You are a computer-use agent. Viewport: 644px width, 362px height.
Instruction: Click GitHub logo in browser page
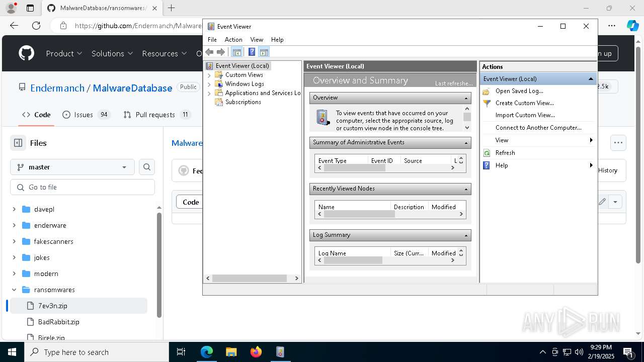[26, 53]
